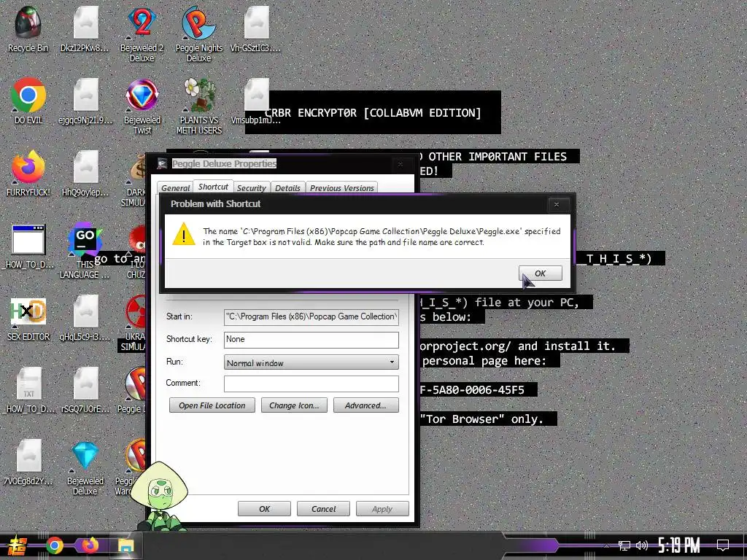Launch Firefox from the taskbar
The height and width of the screenshot is (560, 747).
[x=90, y=545]
